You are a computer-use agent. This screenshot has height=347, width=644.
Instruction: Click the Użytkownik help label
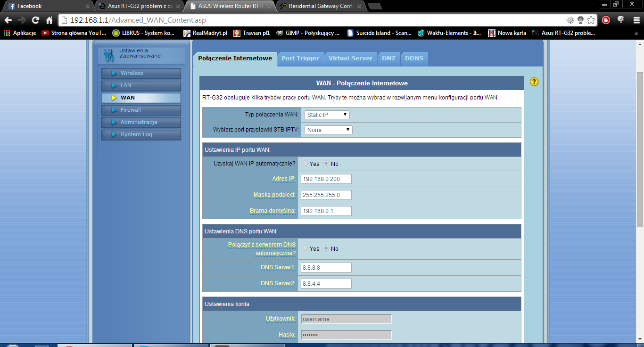(x=281, y=319)
